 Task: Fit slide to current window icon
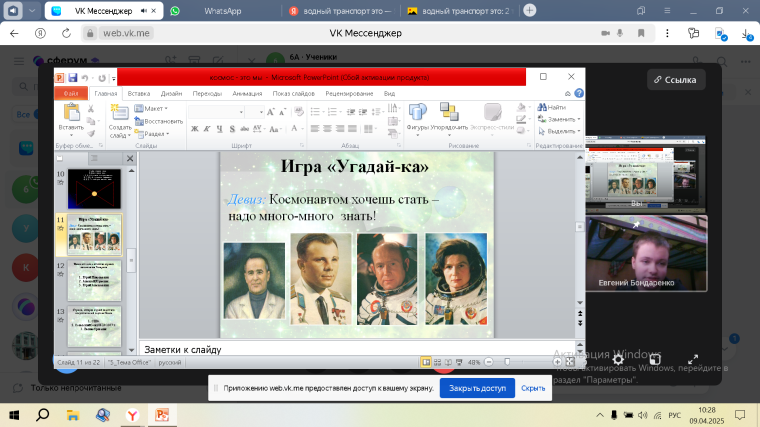[570, 362]
